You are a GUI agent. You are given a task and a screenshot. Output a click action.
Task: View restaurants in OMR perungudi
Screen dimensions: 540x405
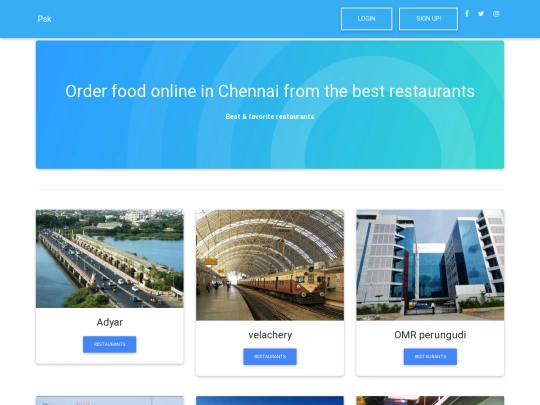[430, 357]
